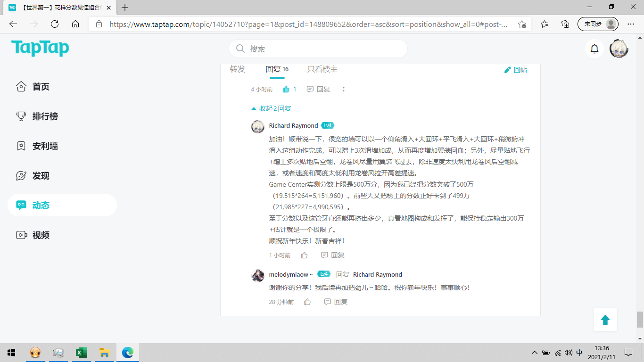
Task: Click the 中 input method indicator
Action: coord(579,353)
